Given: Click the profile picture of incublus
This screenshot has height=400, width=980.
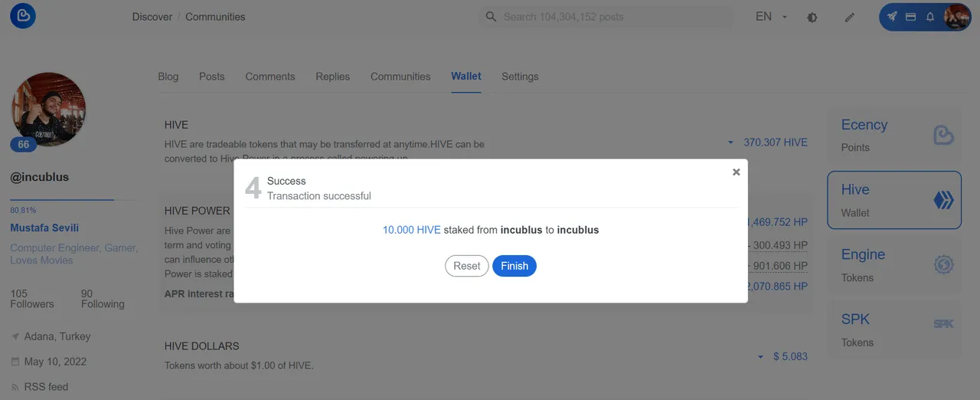Looking at the screenshot, I should point(48,110).
